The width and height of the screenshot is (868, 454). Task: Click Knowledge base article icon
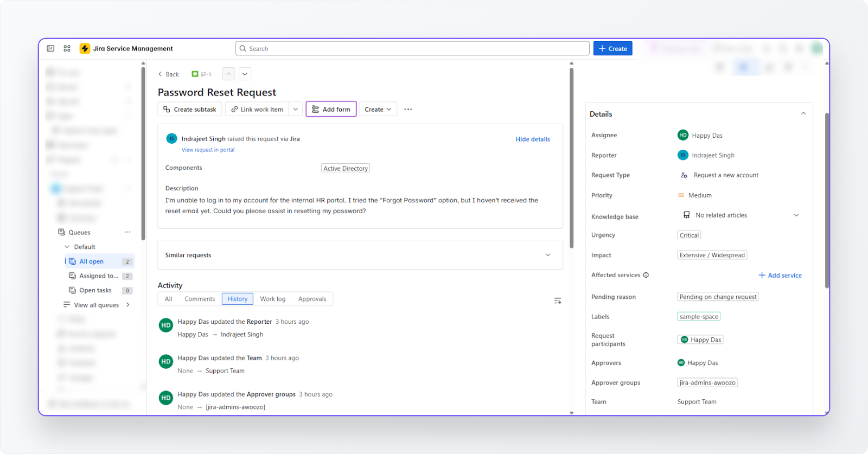point(687,215)
